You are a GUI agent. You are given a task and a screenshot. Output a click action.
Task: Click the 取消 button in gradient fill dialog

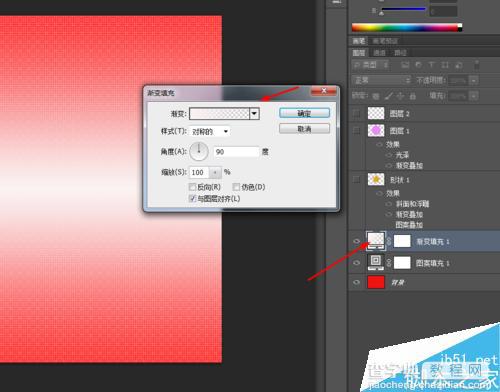pos(304,129)
